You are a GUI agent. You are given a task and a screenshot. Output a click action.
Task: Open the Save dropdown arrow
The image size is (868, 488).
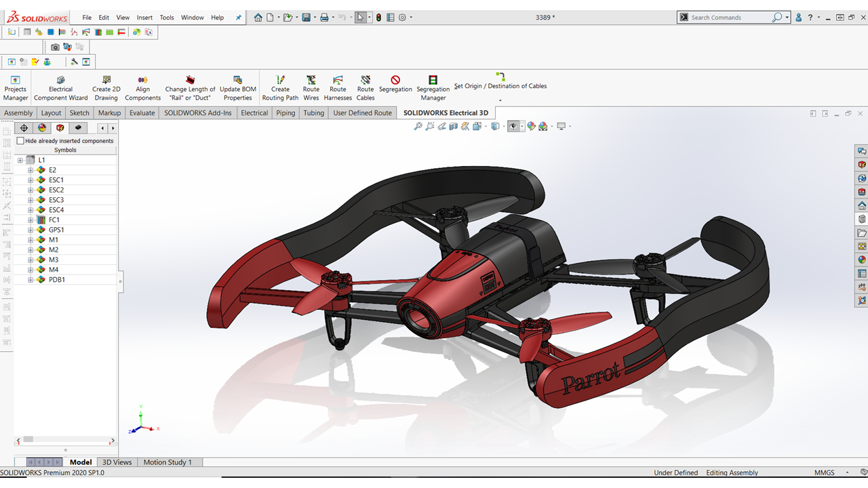point(314,18)
